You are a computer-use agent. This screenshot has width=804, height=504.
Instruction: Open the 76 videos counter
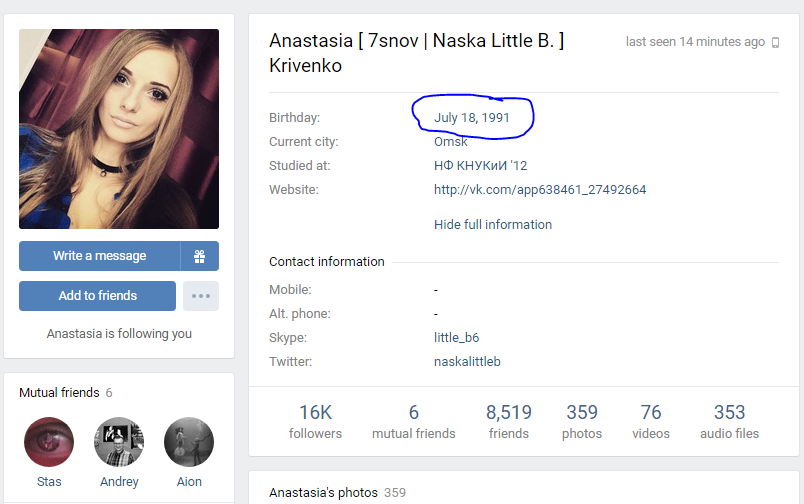tap(651, 421)
